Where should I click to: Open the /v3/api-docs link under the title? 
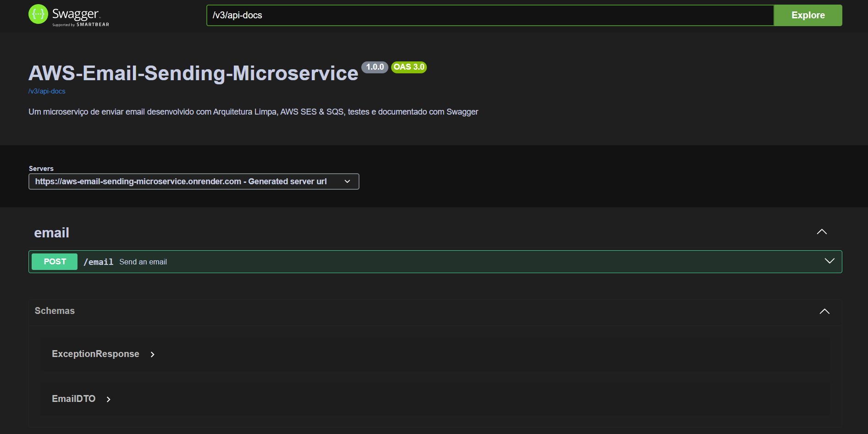click(x=47, y=91)
